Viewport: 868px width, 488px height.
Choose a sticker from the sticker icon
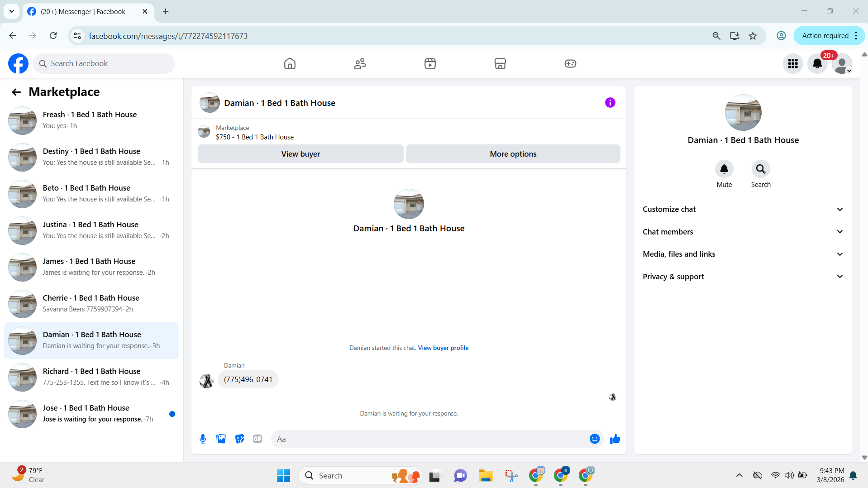click(x=239, y=439)
